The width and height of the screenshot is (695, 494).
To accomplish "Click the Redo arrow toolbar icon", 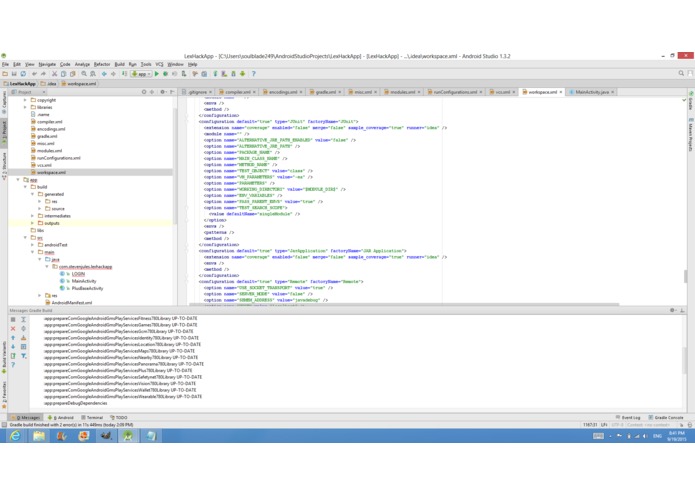I will tap(43, 74).
